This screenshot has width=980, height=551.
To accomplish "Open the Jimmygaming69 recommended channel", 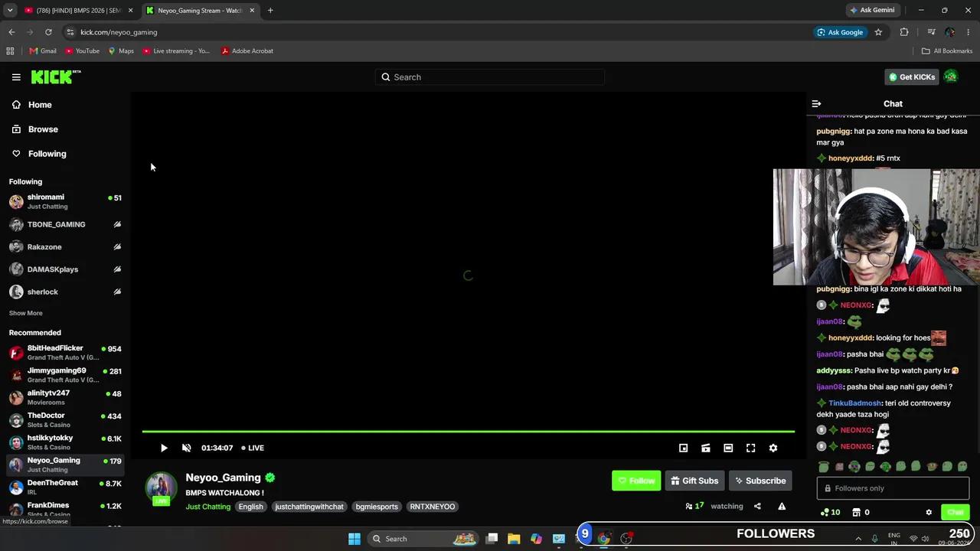I will point(65,375).
